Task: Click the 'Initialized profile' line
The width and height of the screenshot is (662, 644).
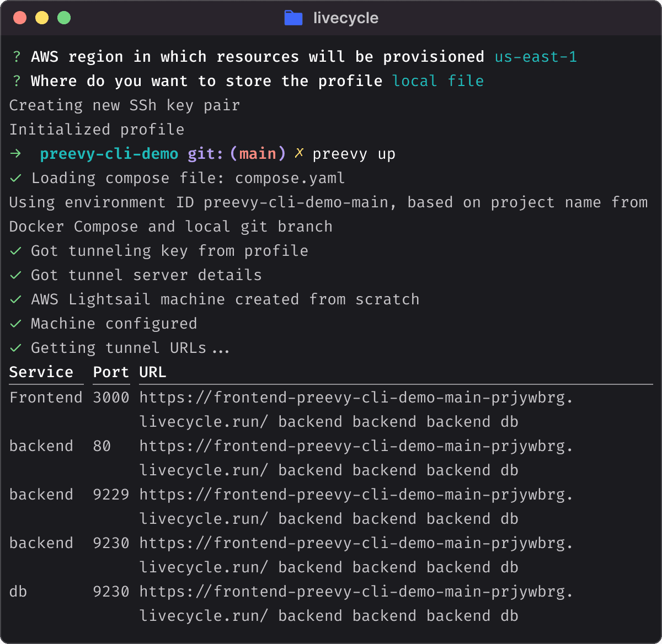Action: point(97,130)
